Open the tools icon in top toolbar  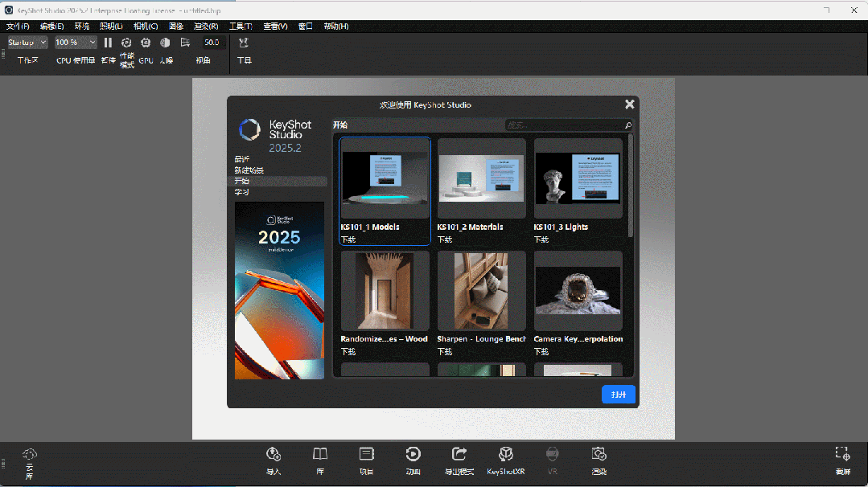coord(244,43)
